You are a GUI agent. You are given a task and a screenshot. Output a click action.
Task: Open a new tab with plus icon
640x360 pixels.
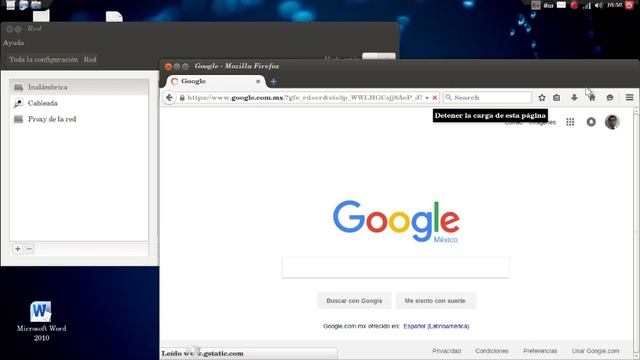(x=273, y=82)
